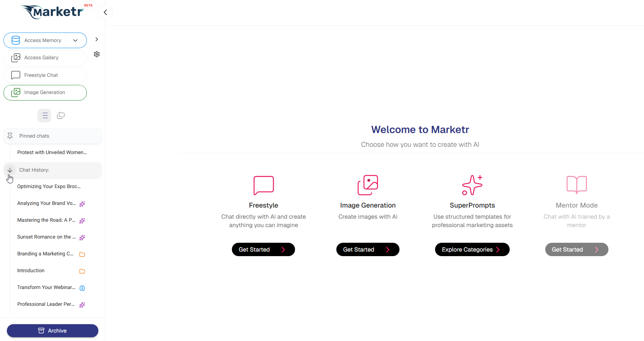
Task: Click the Chat History header
Action: 53,170
